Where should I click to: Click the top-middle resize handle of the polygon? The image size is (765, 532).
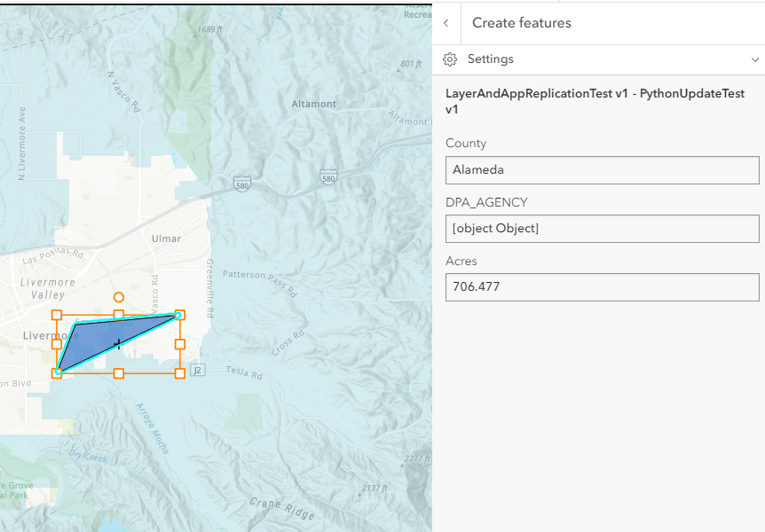pyautogui.click(x=118, y=315)
